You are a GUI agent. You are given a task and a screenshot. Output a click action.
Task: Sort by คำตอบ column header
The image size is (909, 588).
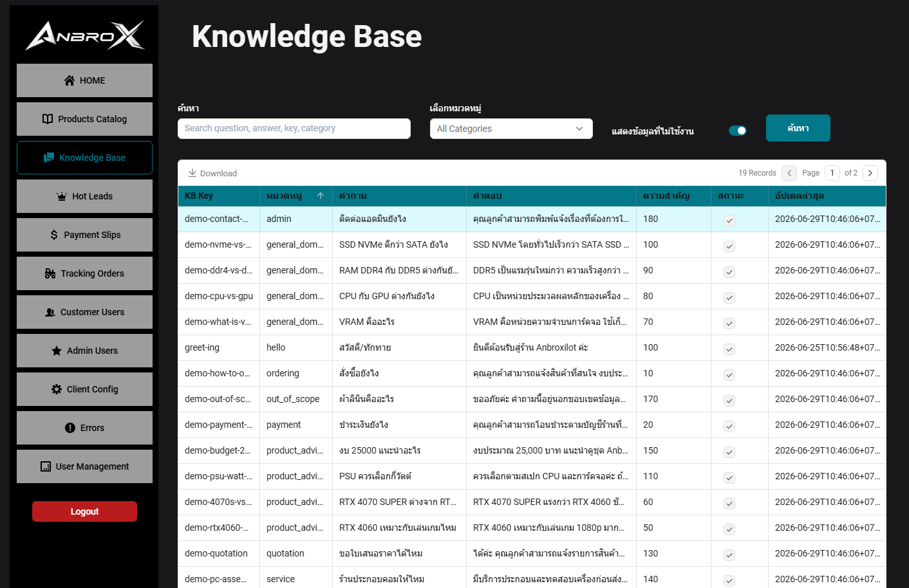551,196
